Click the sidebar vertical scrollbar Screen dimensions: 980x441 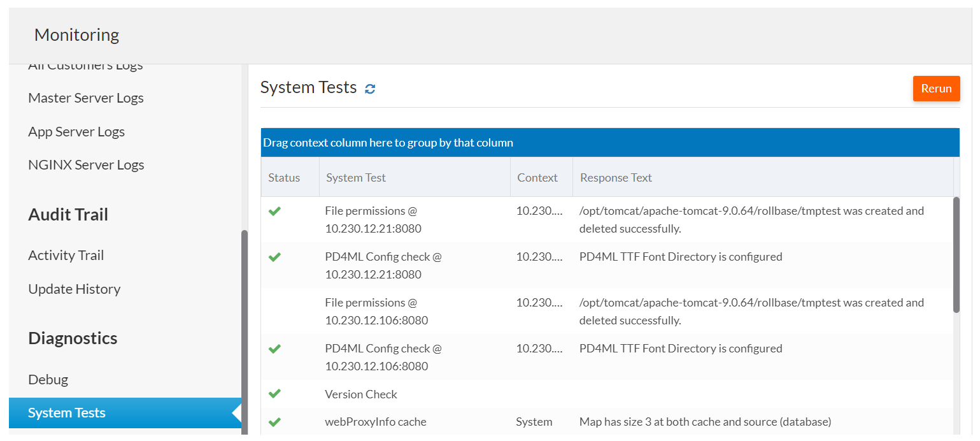tap(245, 331)
